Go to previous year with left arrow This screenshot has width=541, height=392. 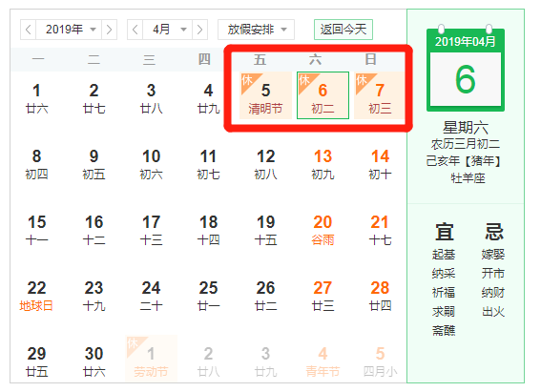[x=29, y=30]
